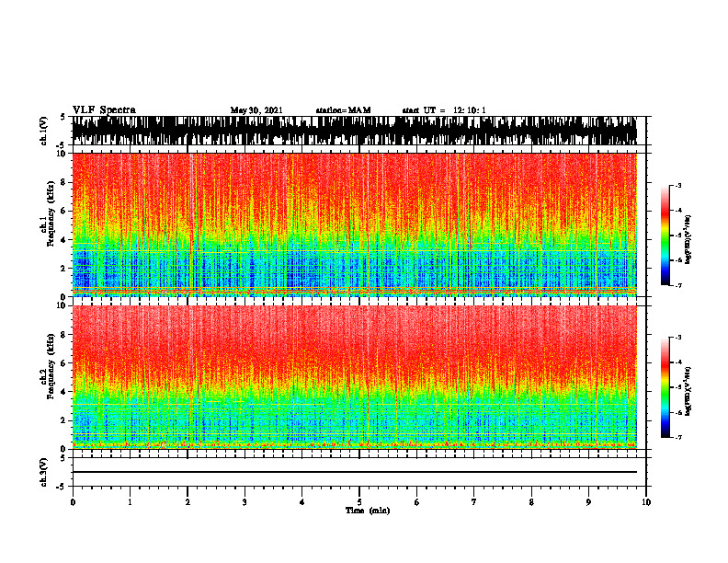The image size is (728, 563).
Task: Click the "4" kHz tick on ch.1 frequency axis
Action: pyautogui.click(x=64, y=240)
